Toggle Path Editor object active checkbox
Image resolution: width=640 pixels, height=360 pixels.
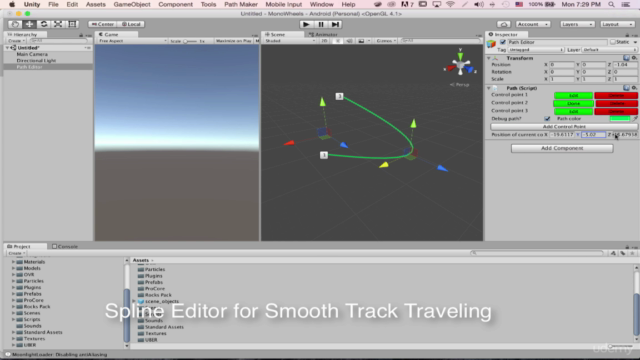coord(503,42)
